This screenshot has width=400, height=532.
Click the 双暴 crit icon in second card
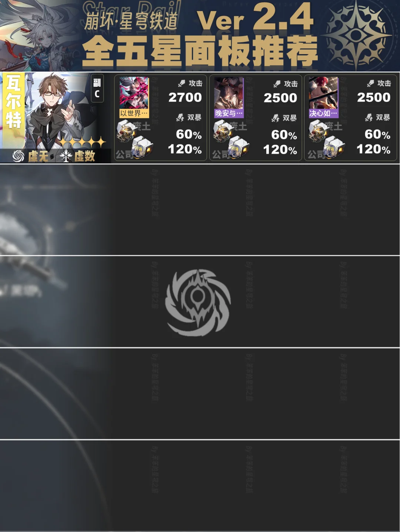click(x=276, y=118)
